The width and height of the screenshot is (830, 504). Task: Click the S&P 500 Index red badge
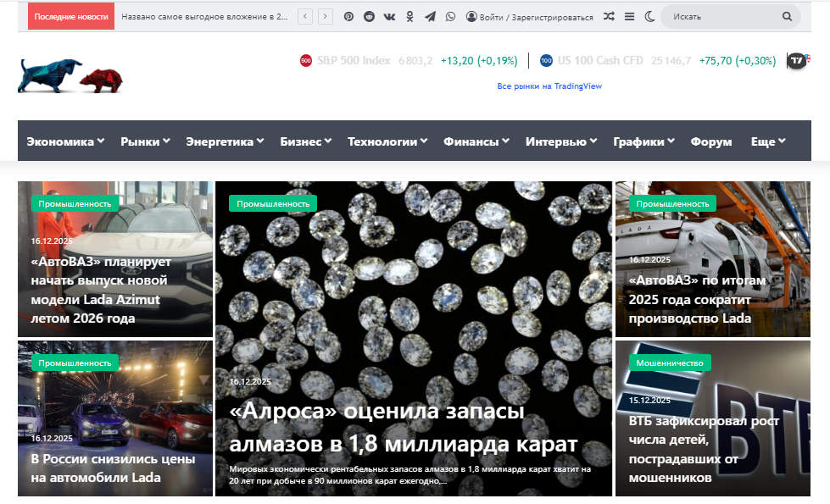tap(306, 61)
